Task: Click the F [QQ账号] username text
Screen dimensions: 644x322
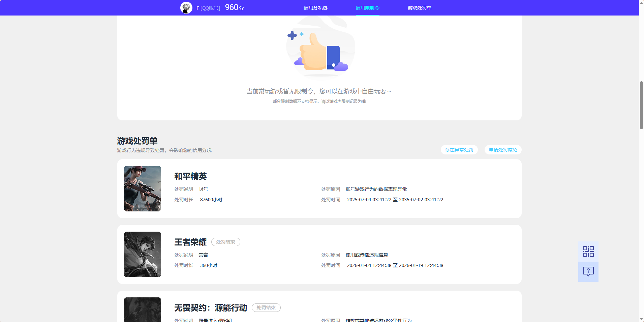Action: [208, 8]
